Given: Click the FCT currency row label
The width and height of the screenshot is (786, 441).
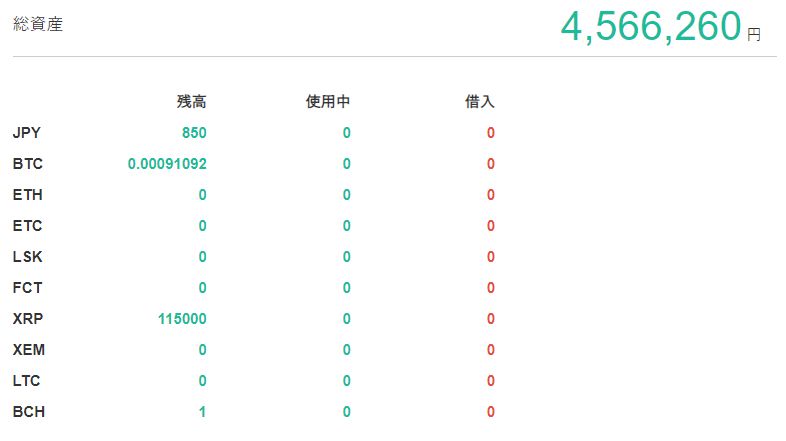Looking at the screenshot, I should coord(28,288).
